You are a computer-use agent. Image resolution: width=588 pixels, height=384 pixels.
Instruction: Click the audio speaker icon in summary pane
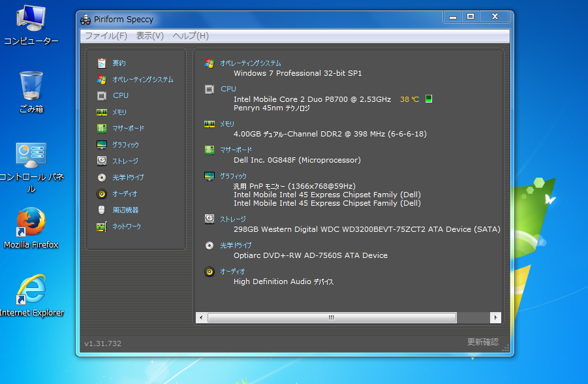click(209, 272)
